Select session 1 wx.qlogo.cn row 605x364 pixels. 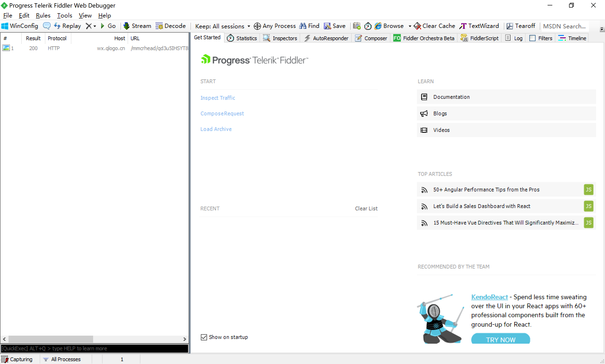[95, 48]
